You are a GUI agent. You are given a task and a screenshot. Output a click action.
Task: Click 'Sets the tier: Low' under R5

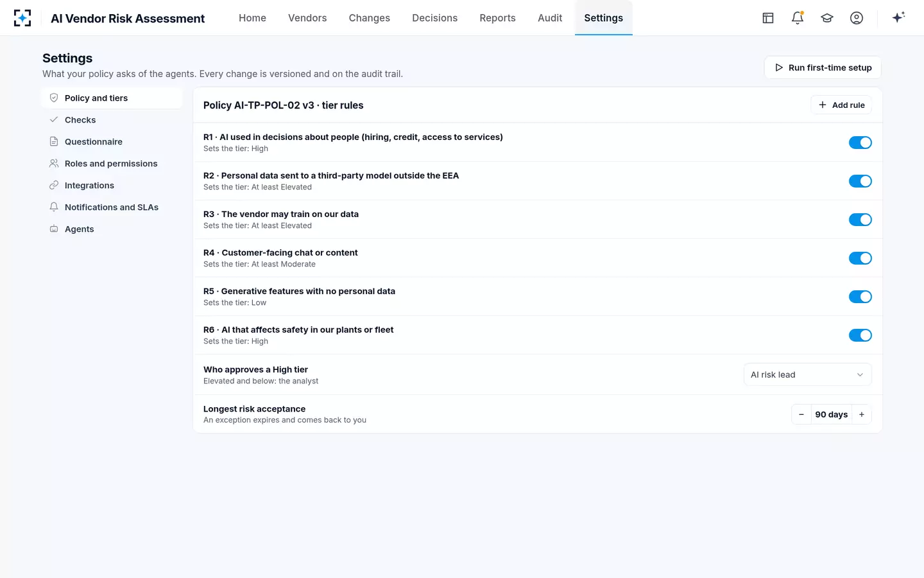(235, 302)
